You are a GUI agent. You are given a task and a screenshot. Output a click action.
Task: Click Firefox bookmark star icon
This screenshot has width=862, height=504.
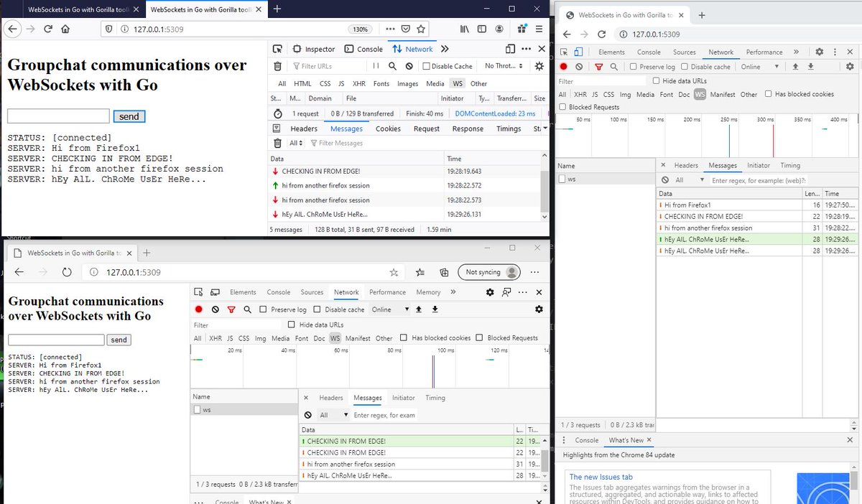tap(421, 29)
